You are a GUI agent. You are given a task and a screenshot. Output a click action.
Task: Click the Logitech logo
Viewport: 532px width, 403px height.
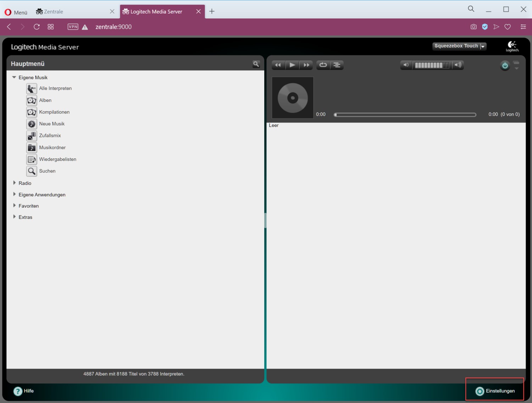coord(512,46)
